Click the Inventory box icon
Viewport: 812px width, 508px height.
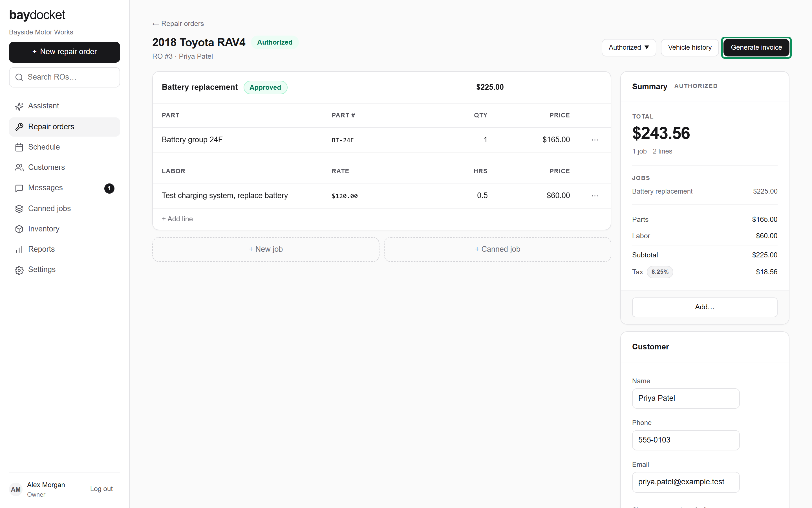[19, 229]
